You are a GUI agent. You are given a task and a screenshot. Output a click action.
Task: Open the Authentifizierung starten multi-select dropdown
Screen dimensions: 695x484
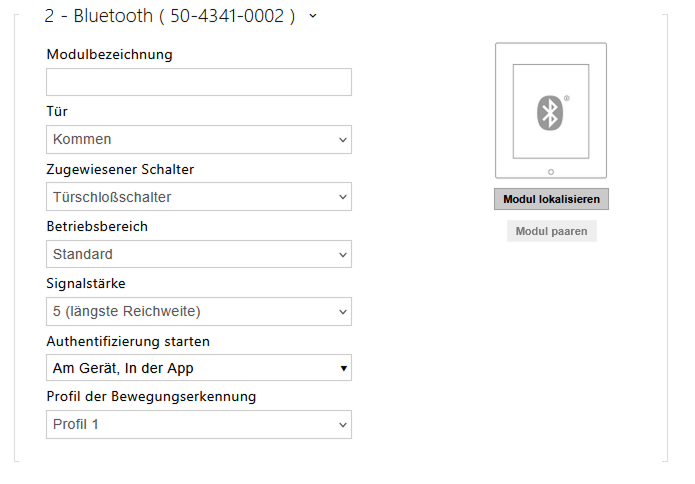[199, 369]
